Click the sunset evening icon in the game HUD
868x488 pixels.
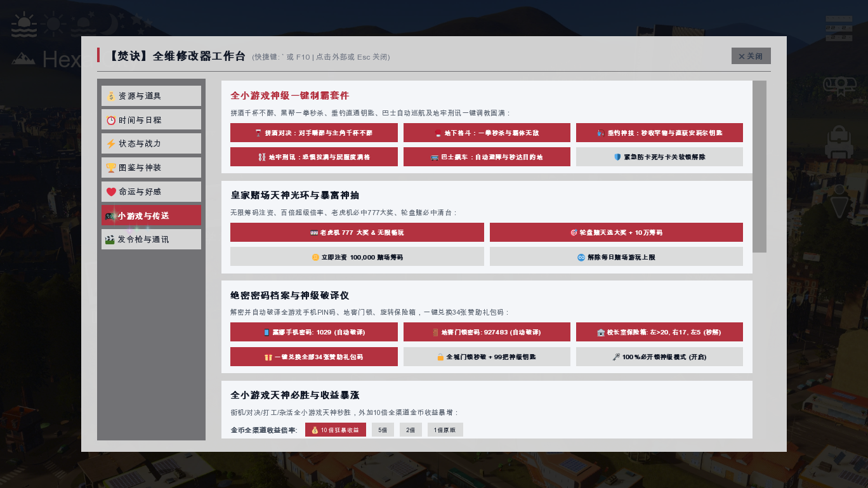pyautogui.click(x=83, y=24)
